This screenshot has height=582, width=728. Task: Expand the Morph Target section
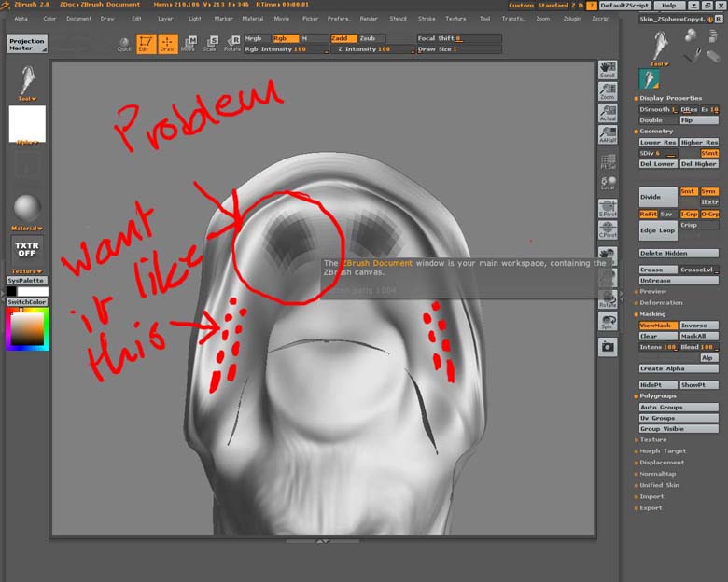pyautogui.click(x=662, y=451)
